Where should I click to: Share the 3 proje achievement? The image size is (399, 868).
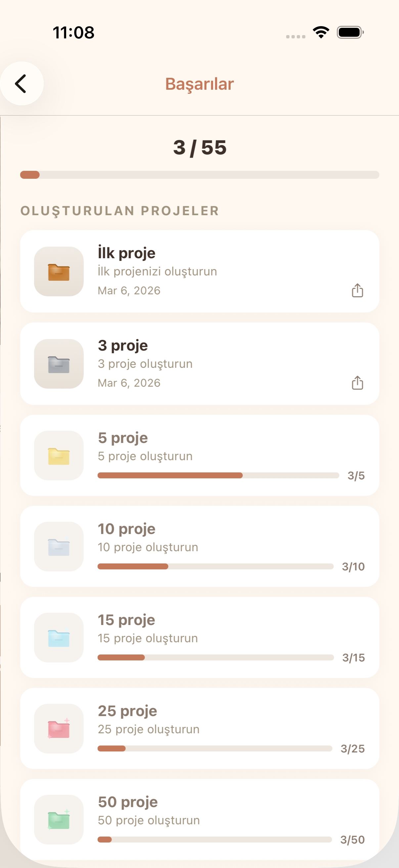(x=357, y=383)
